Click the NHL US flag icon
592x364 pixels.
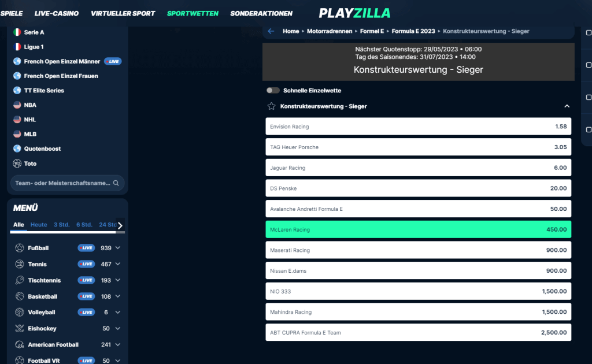pos(17,120)
